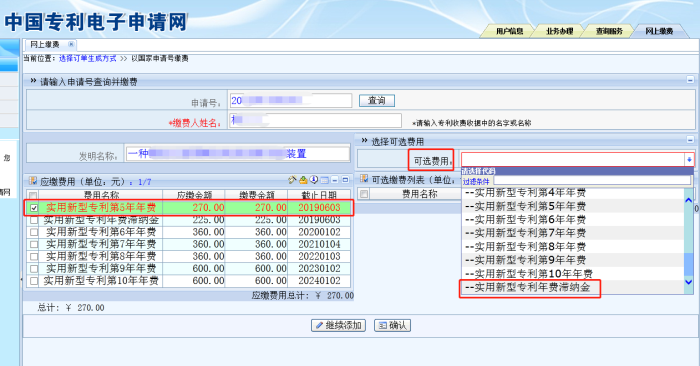Check the 实用新型专利第7年年费 row checkbox
The image size is (700, 366).
pyautogui.click(x=34, y=244)
